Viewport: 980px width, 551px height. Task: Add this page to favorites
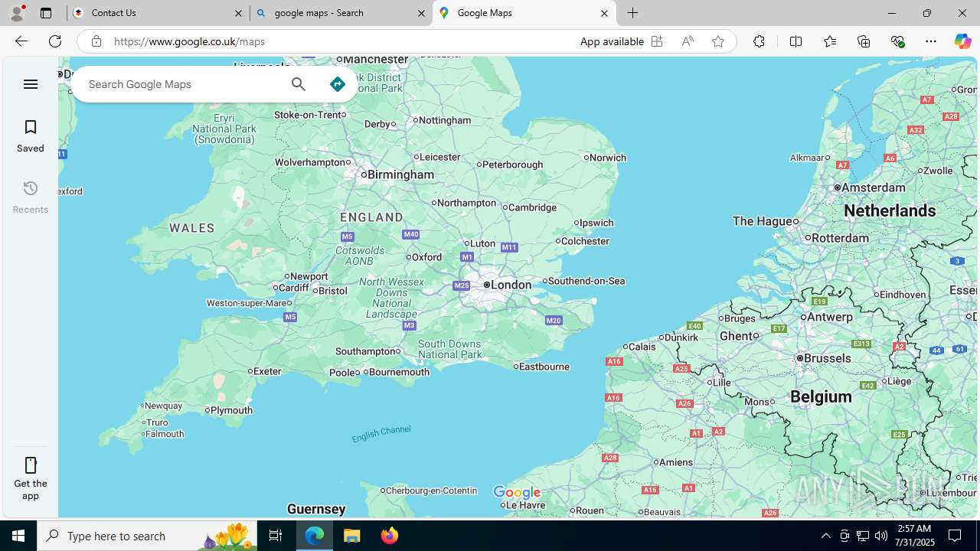[x=718, y=41]
